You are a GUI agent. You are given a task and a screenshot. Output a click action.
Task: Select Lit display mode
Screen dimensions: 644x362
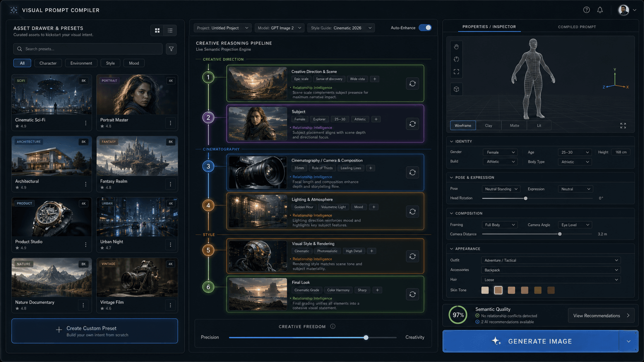click(539, 125)
